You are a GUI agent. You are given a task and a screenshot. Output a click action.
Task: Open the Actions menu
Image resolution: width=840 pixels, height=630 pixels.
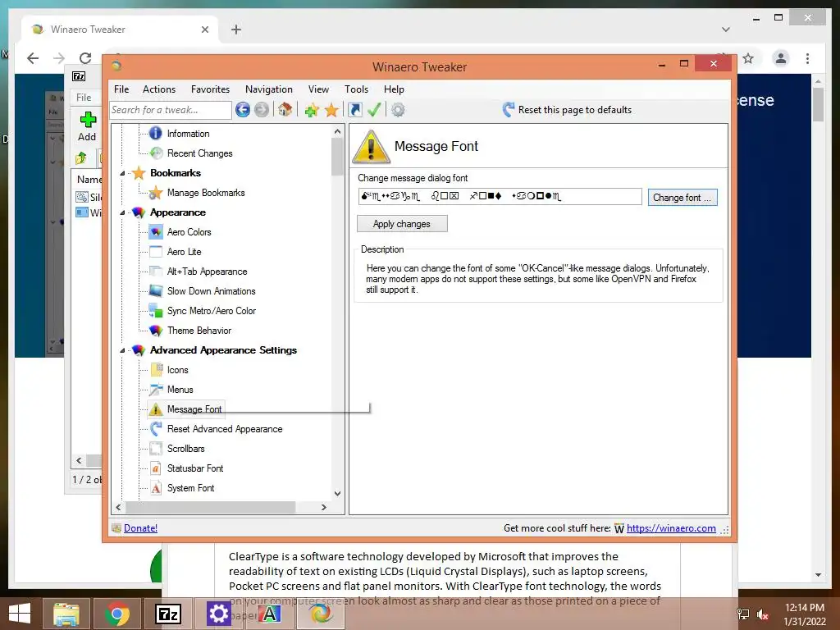159,89
